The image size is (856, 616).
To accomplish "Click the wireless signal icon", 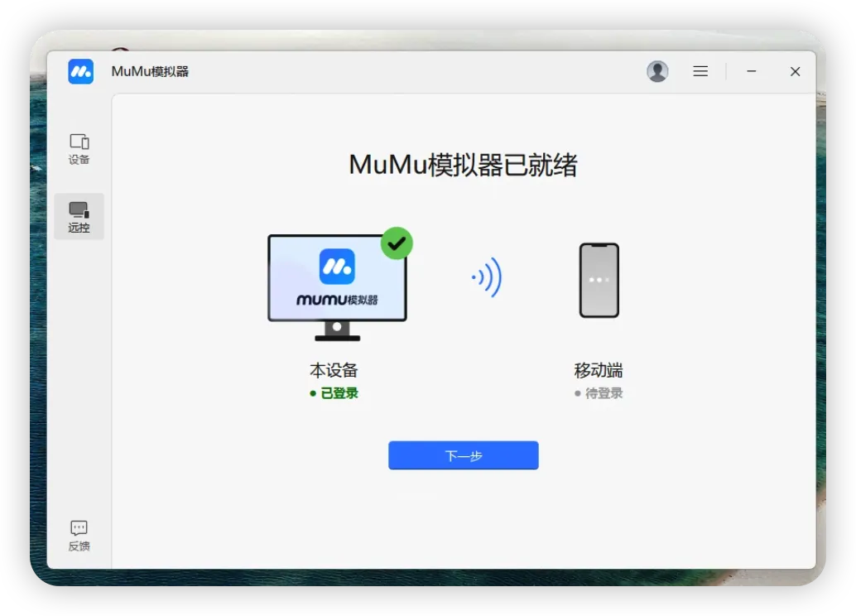I will pyautogui.click(x=487, y=277).
